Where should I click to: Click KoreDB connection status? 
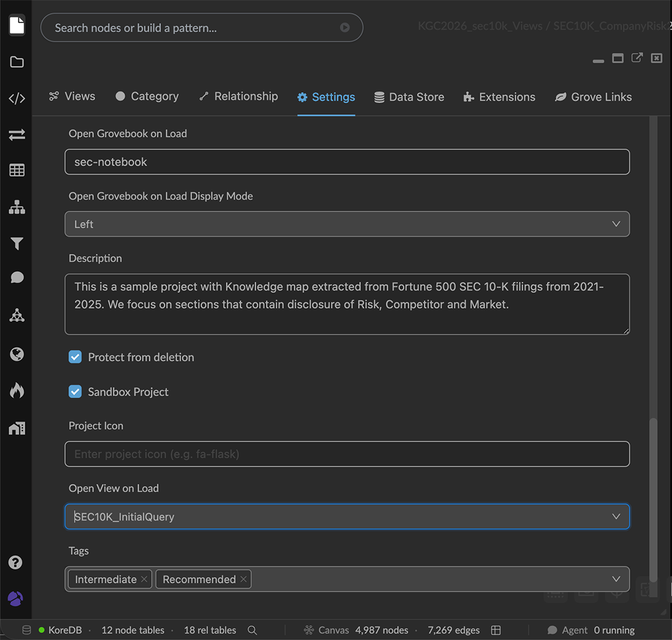coord(60,629)
